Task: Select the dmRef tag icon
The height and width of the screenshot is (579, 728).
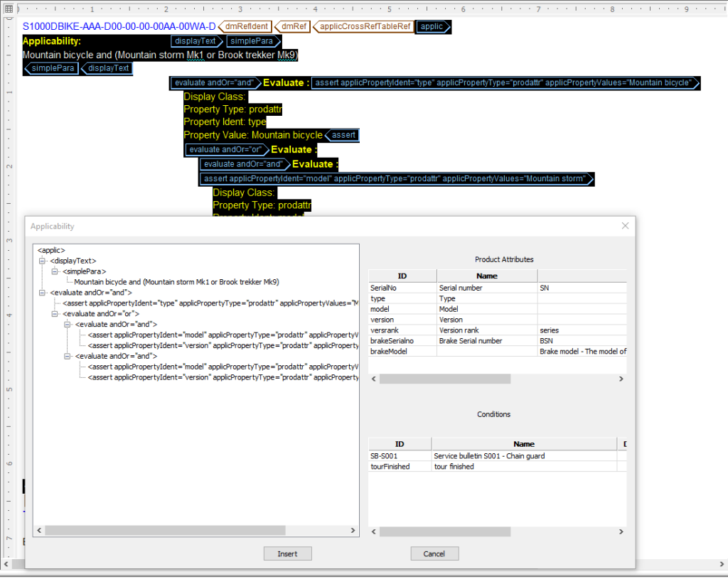Action: (292, 26)
